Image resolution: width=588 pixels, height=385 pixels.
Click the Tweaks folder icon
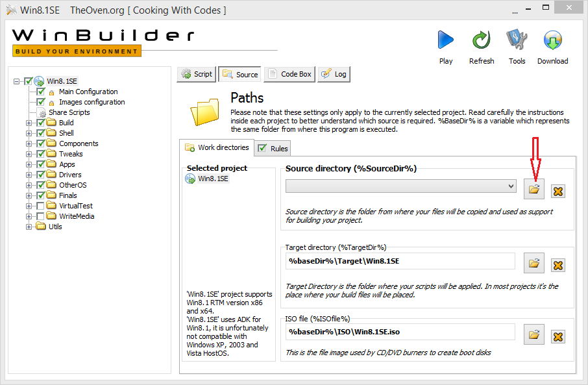[51, 153]
